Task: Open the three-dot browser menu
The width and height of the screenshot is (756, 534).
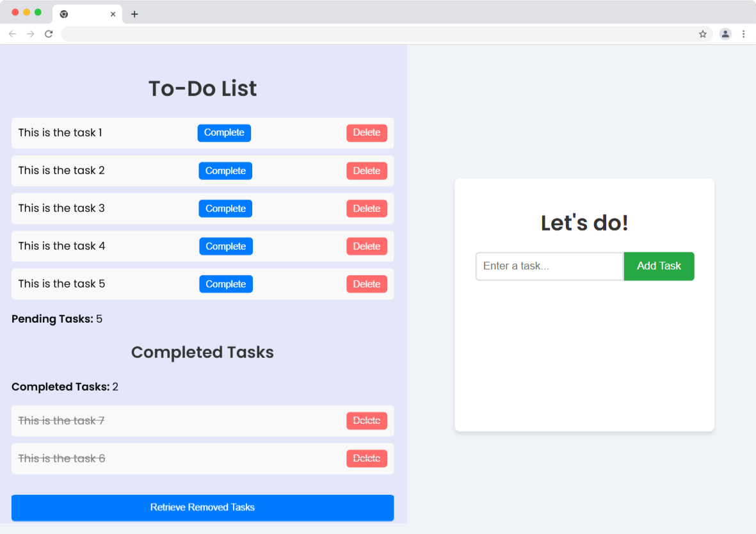Action: coord(743,34)
